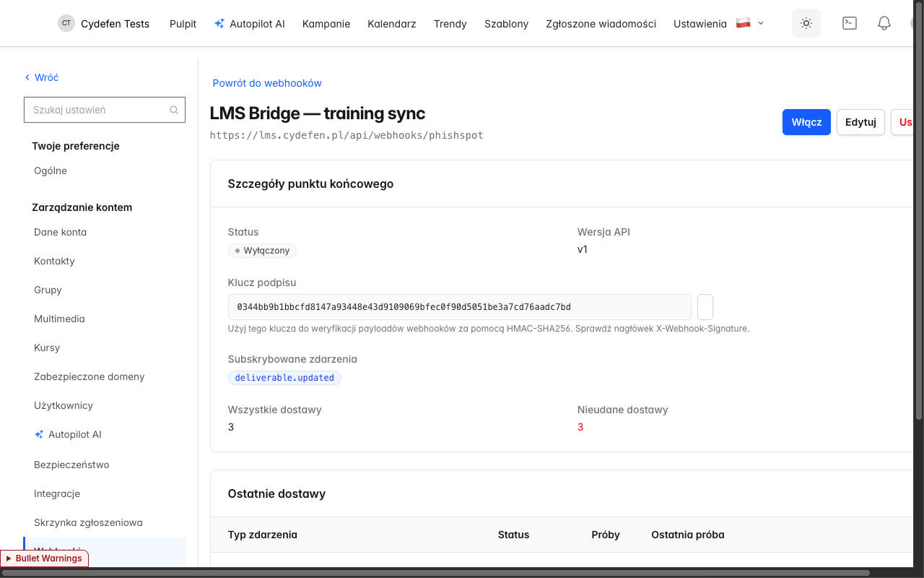The height and width of the screenshot is (578, 924).
Task: Click the deliverable.updated event tag
Action: point(284,378)
